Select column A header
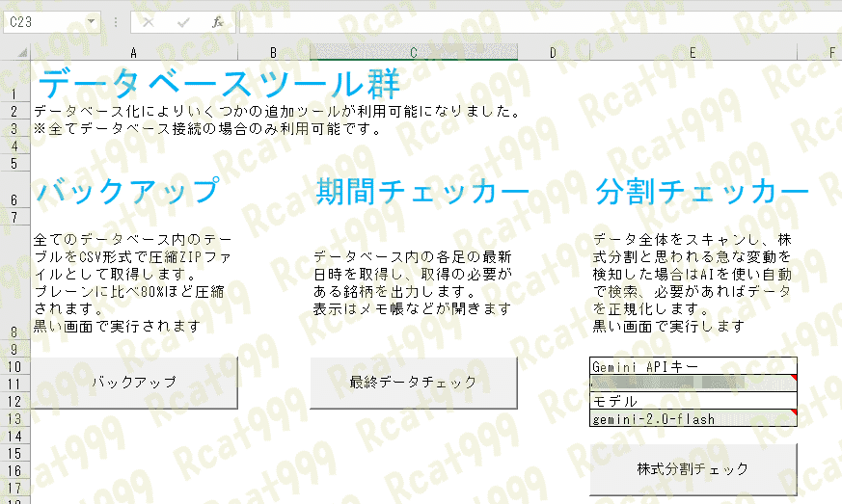This screenshot has width=842, height=504. [134, 53]
